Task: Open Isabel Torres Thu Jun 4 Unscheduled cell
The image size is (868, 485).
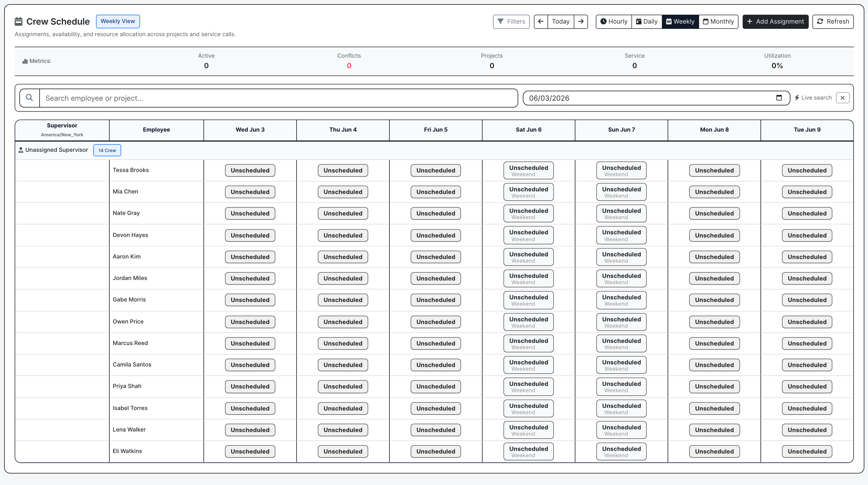Action: click(x=343, y=408)
